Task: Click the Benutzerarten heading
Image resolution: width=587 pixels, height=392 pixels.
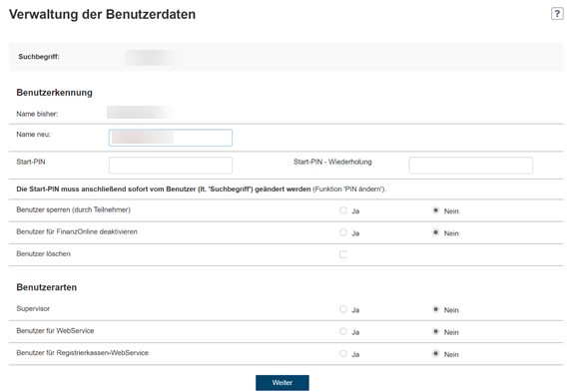Action: point(46,287)
